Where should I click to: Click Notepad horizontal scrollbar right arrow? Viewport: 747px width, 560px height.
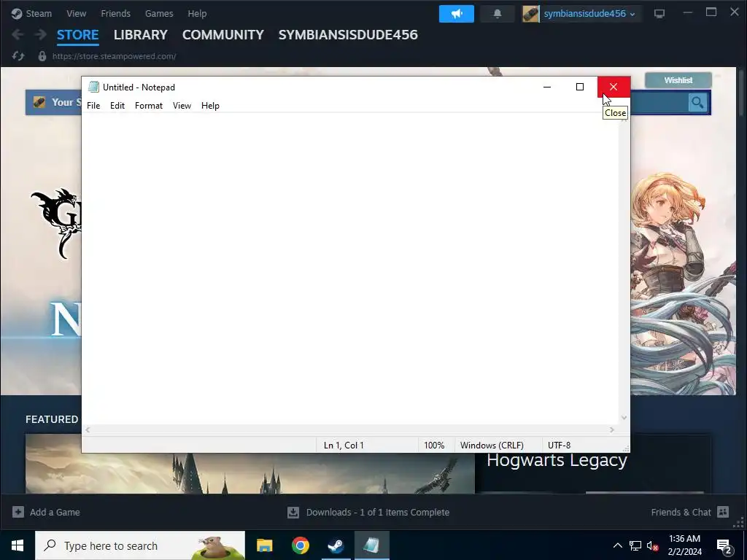pos(612,429)
